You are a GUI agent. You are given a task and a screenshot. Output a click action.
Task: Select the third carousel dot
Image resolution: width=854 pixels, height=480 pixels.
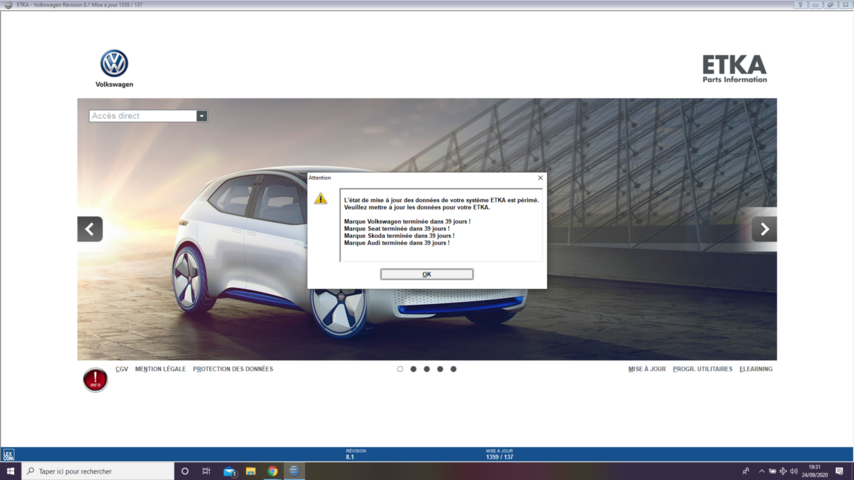[426, 369]
